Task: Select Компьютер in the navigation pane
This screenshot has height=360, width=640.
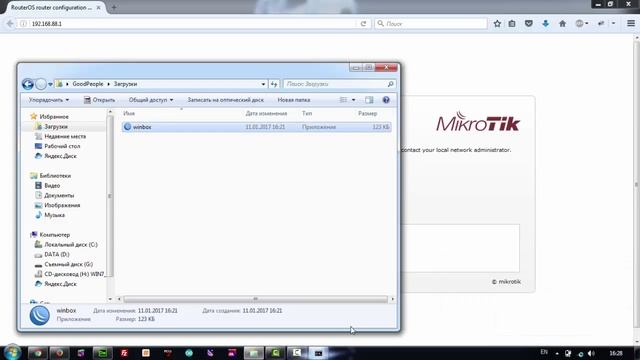Action: (50, 235)
